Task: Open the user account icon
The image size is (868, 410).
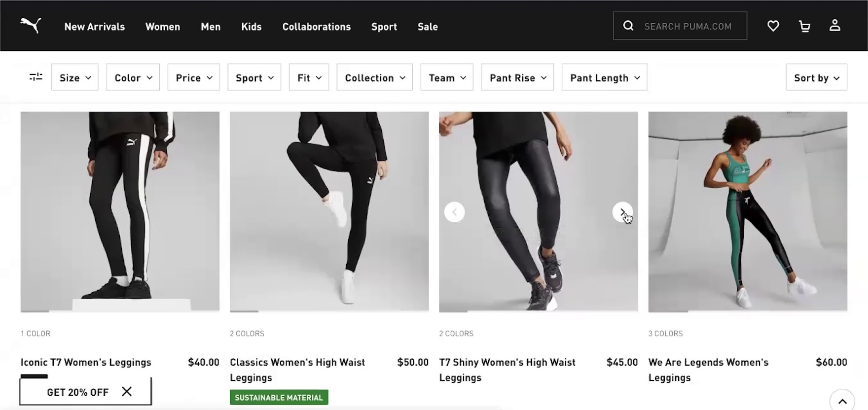Action: click(834, 26)
